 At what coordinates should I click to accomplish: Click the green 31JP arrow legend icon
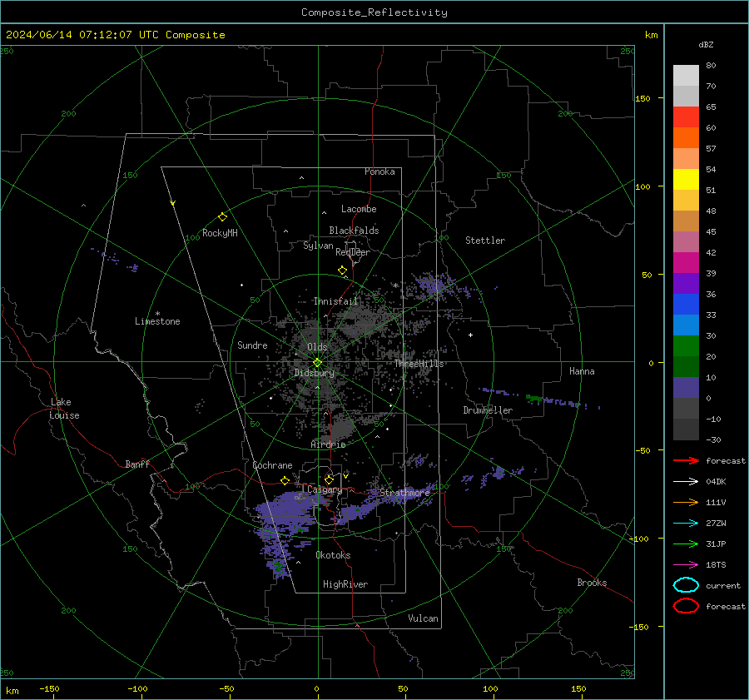686,544
